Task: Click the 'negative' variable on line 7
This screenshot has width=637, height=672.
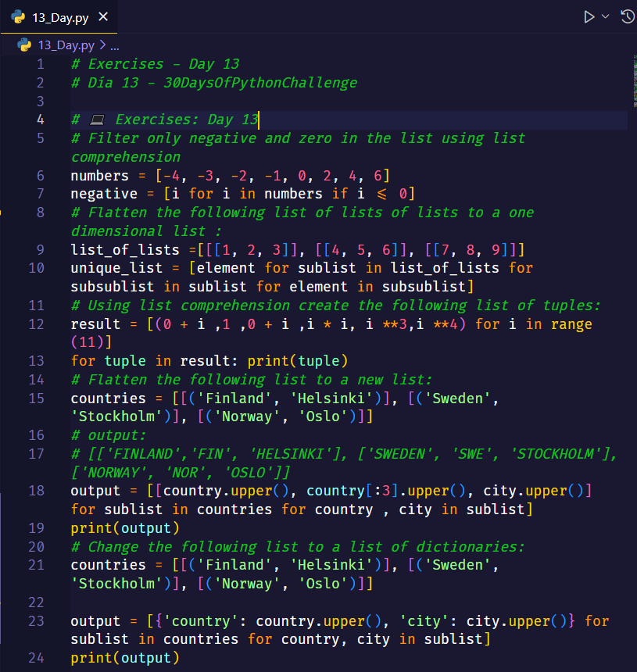Action: (x=104, y=194)
